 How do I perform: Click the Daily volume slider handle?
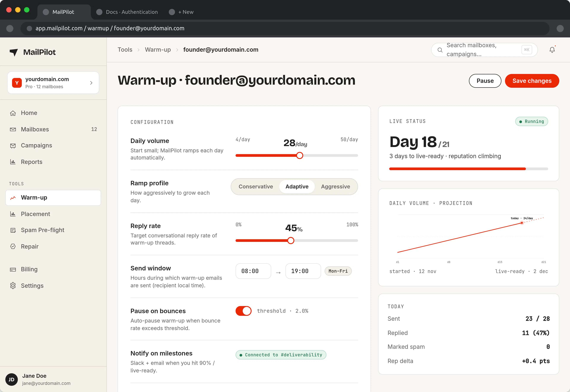pos(300,155)
